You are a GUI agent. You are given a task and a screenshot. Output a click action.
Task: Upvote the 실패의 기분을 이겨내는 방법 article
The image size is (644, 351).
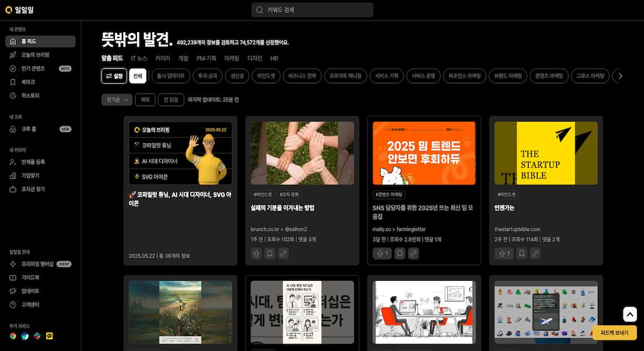256,254
